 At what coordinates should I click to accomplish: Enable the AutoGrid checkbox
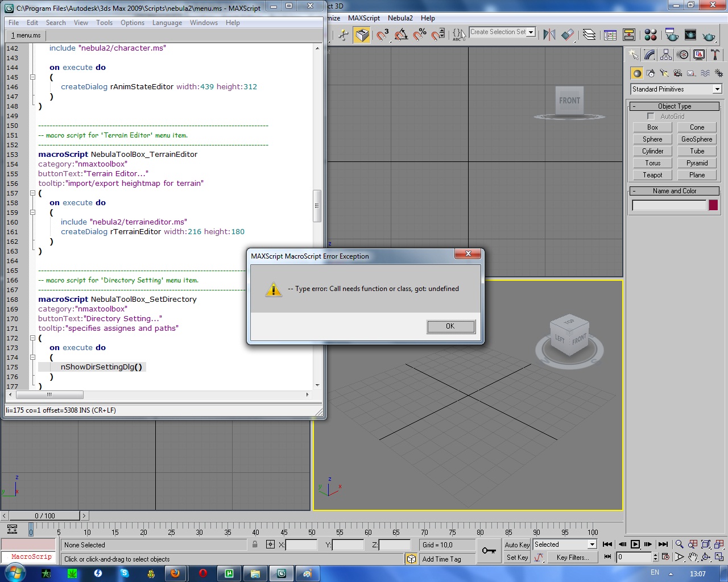651,116
